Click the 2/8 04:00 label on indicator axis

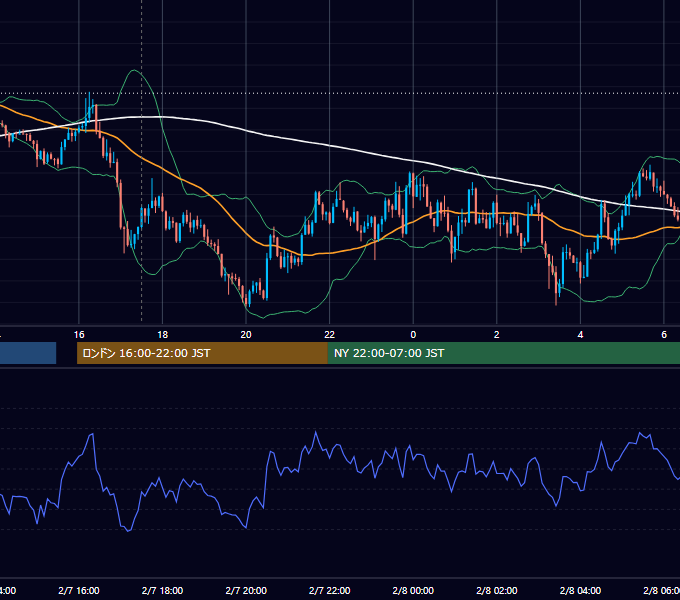[580, 590]
